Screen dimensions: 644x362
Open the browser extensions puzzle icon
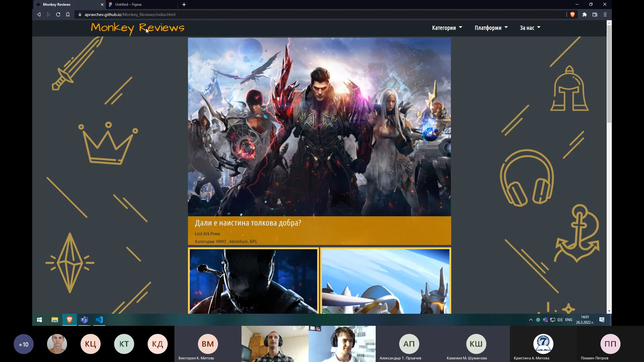pos(584,14)
